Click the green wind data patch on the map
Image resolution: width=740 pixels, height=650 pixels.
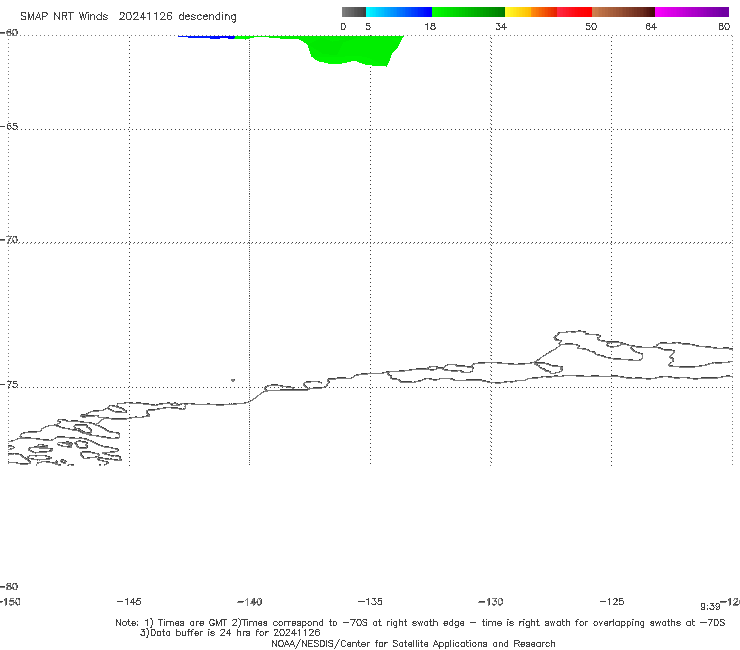(349, 49)
